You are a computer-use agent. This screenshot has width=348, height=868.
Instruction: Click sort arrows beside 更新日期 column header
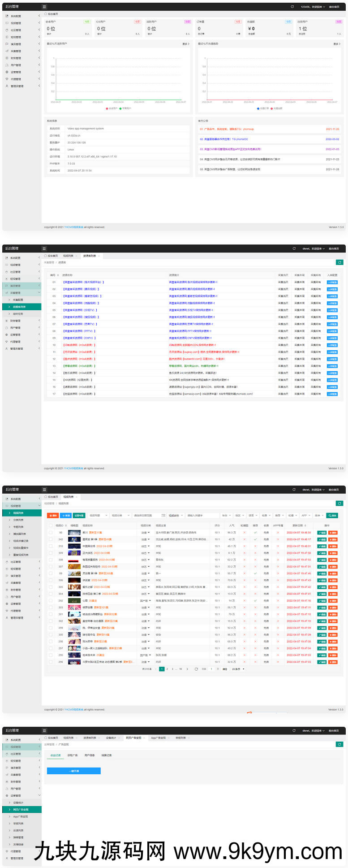coord(306,525)
